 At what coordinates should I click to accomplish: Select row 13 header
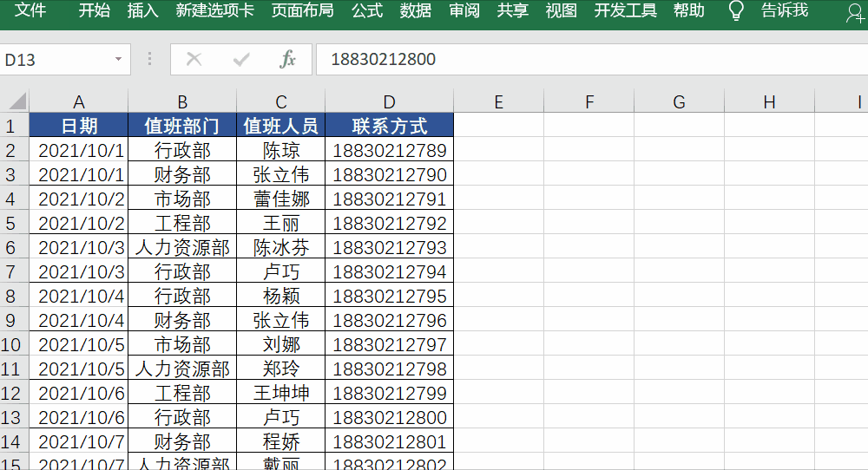[15, 417]
